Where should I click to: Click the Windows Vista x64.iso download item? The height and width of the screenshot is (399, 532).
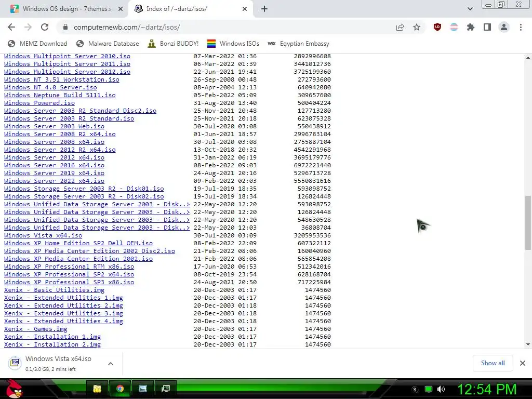point(58,363)
